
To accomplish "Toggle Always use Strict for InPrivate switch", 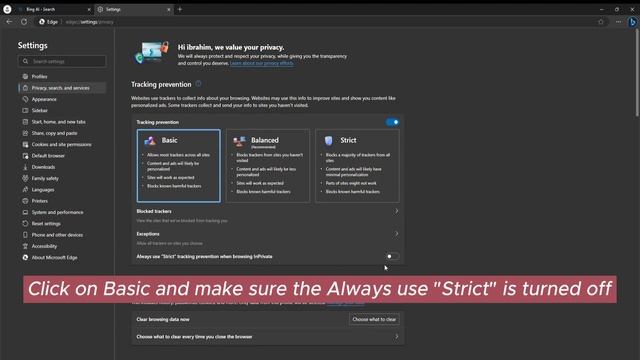I will coord(392,256).
